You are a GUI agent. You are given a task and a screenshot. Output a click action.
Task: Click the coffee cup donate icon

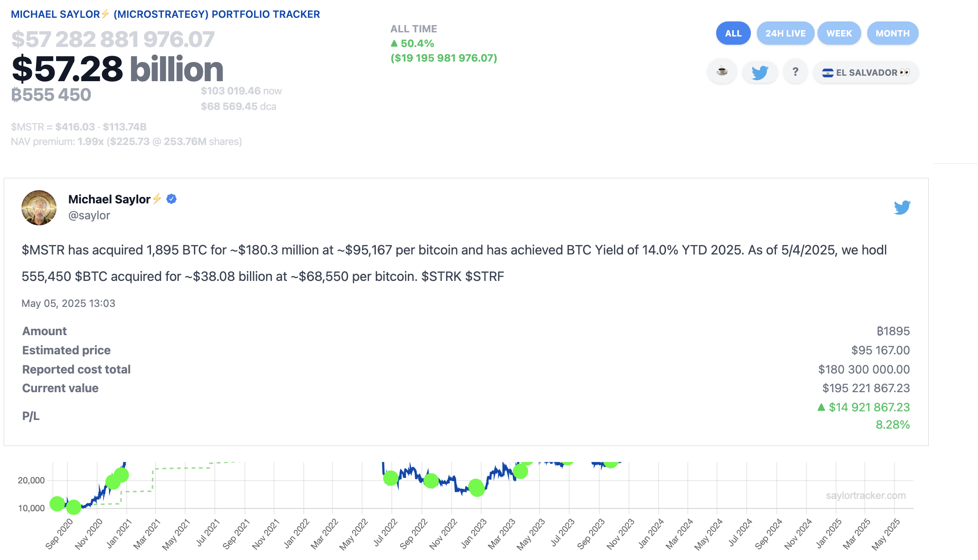coord(722,72)
